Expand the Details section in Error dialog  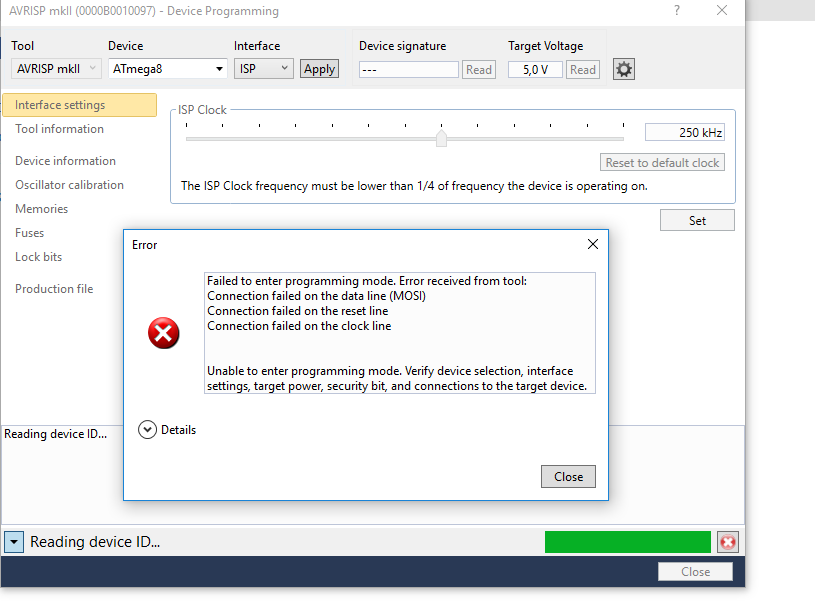click(167, 430)
